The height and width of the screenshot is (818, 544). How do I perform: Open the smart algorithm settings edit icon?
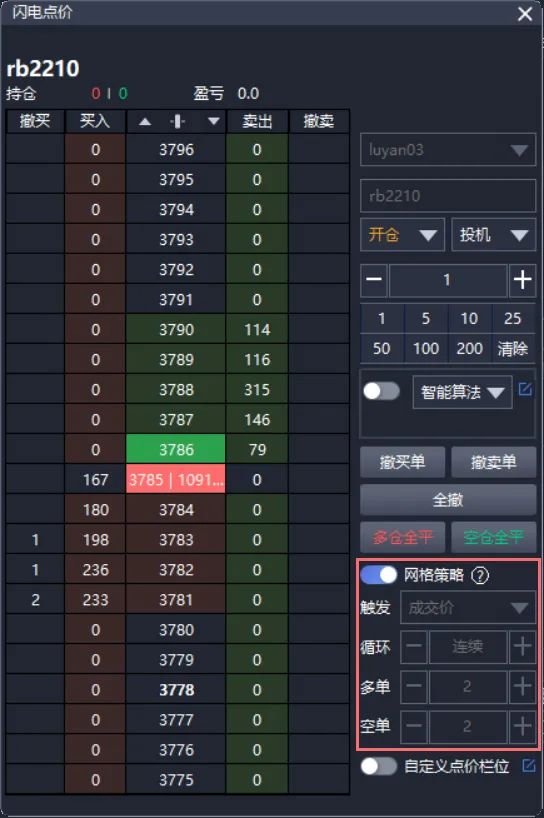525,389
